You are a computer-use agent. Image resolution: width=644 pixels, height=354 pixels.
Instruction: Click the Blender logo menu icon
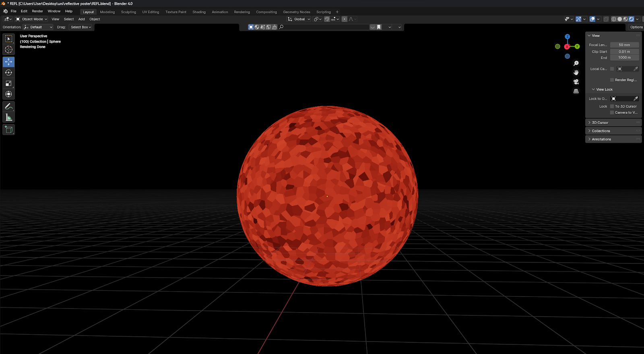(5, 11)
